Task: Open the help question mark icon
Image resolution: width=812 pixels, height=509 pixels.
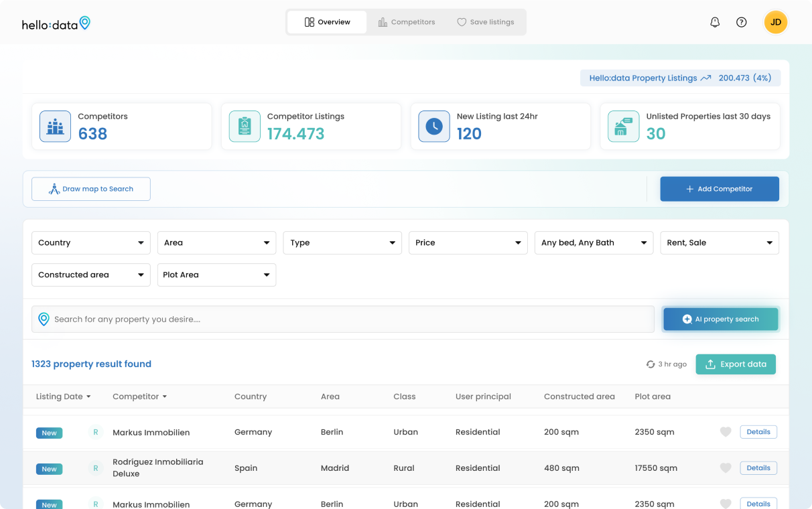Action: coord(741,22)
